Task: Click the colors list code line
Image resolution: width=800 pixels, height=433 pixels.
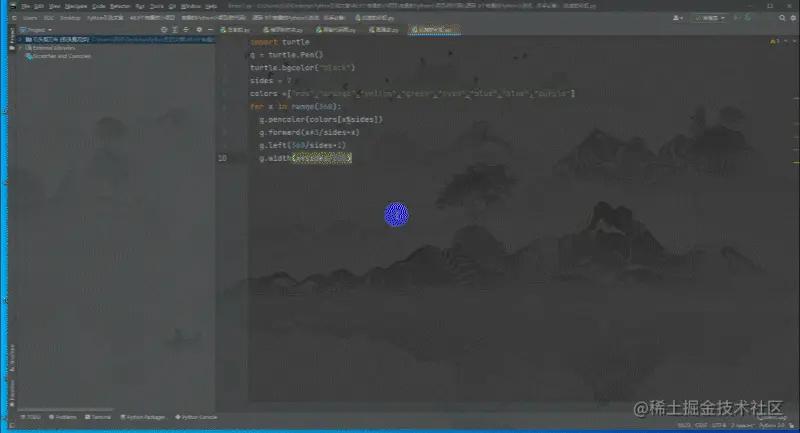Action: pyautogui.click(x=412, y=94)
